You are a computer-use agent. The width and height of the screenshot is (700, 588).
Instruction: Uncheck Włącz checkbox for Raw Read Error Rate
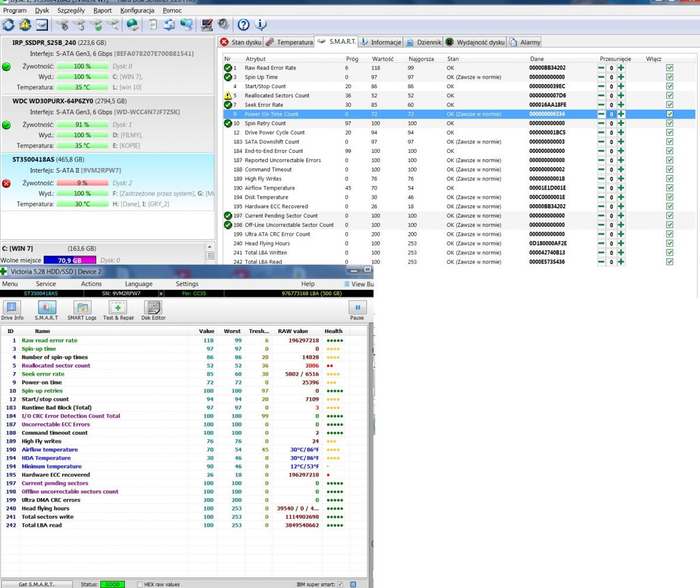pyautogui.click(x=670, y=68)
